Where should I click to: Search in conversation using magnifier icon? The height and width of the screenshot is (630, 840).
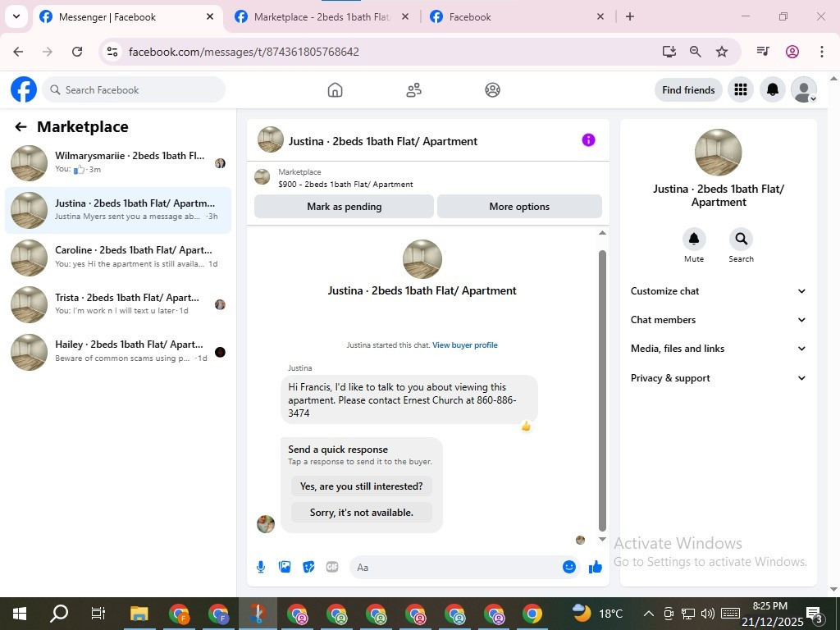click(741, 239)
